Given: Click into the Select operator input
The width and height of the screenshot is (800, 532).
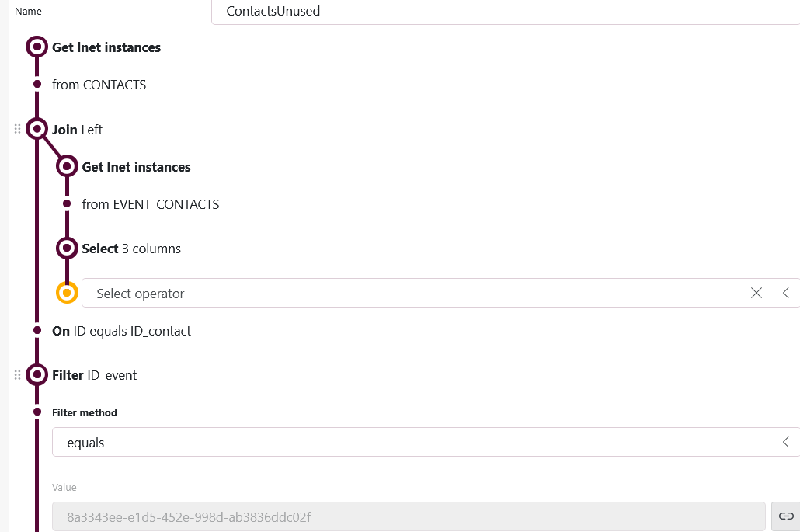Looking at the screenshot, I should pyautogui.click(x=412, y=293).
